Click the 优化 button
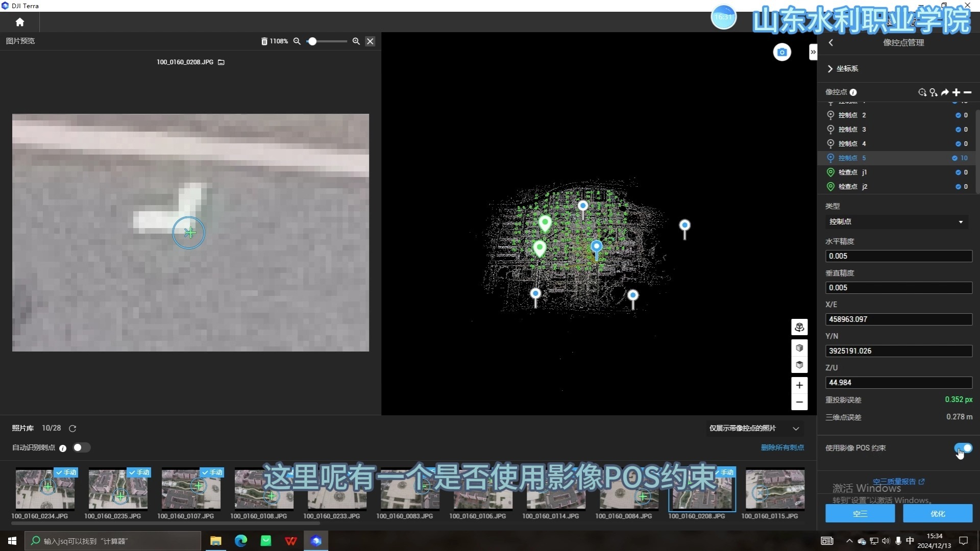Viewport: 980px width, 551px height. click(x=937, y=514)
